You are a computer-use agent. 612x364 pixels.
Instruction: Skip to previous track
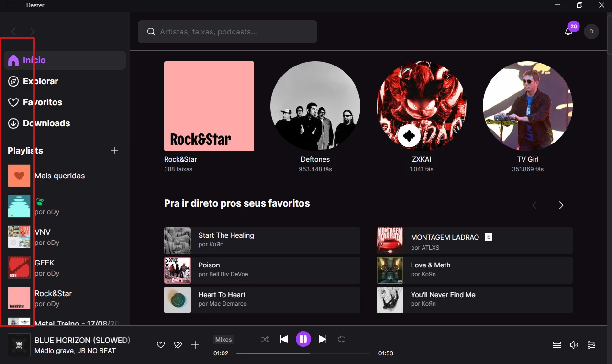(284, 339)
